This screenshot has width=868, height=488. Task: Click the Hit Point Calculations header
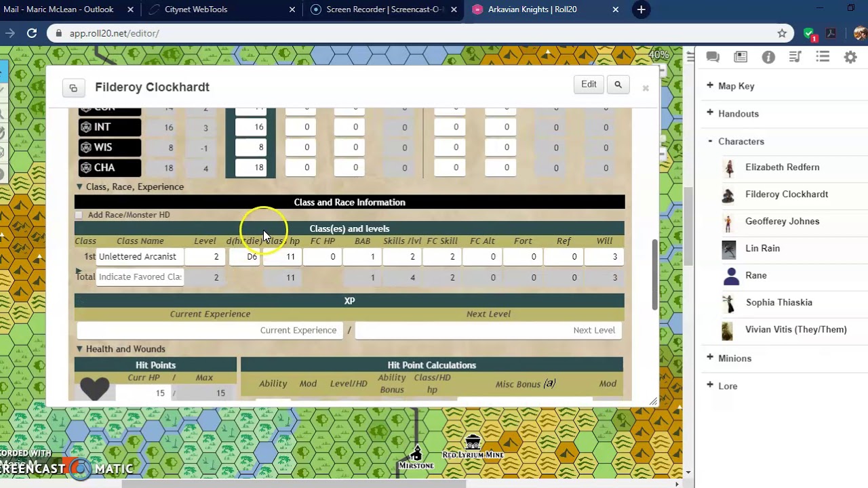click(432, 365)
